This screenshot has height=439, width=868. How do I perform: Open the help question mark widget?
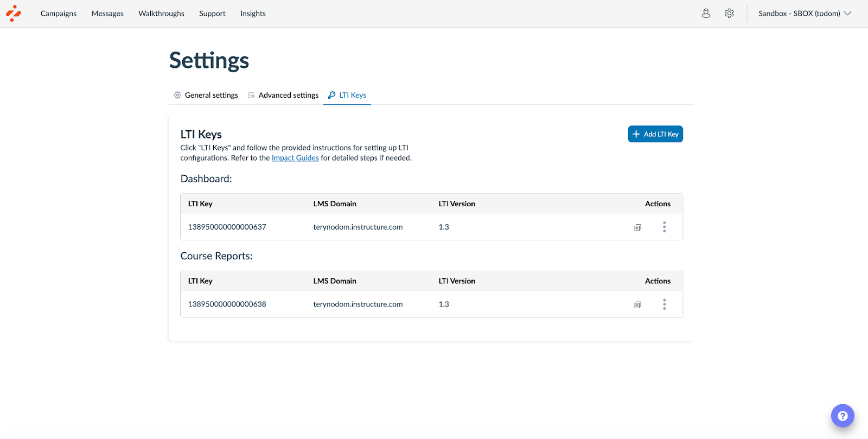point(843,416)
